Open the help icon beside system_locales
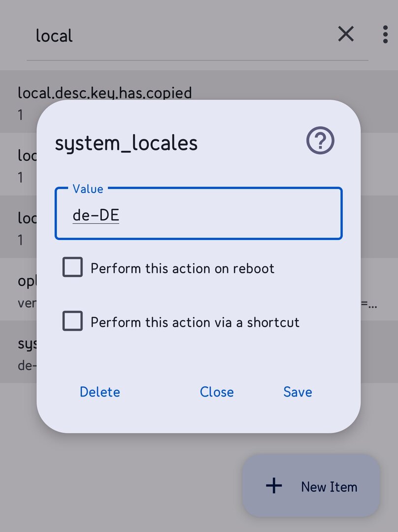Screen dimensions: 398x532 tap(320, 140)
